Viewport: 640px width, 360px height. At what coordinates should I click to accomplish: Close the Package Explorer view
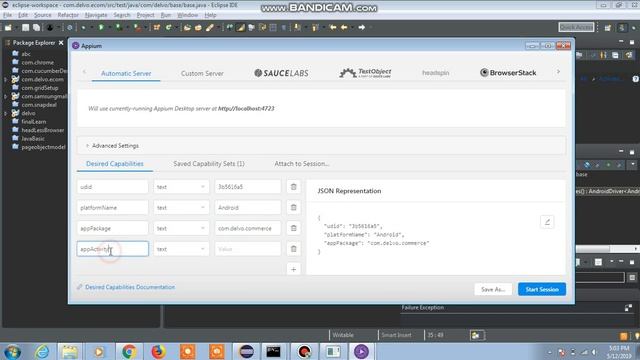point(61,42)
